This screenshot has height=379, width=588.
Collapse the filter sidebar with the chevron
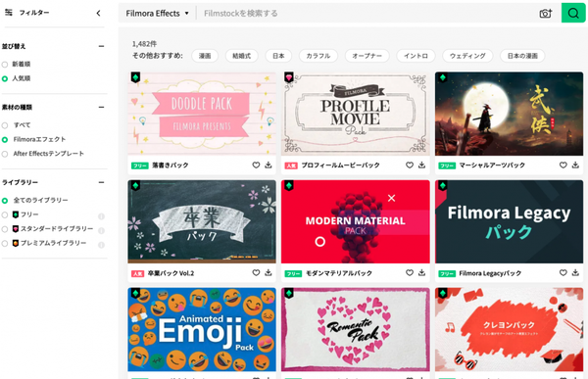pos(98,13)
